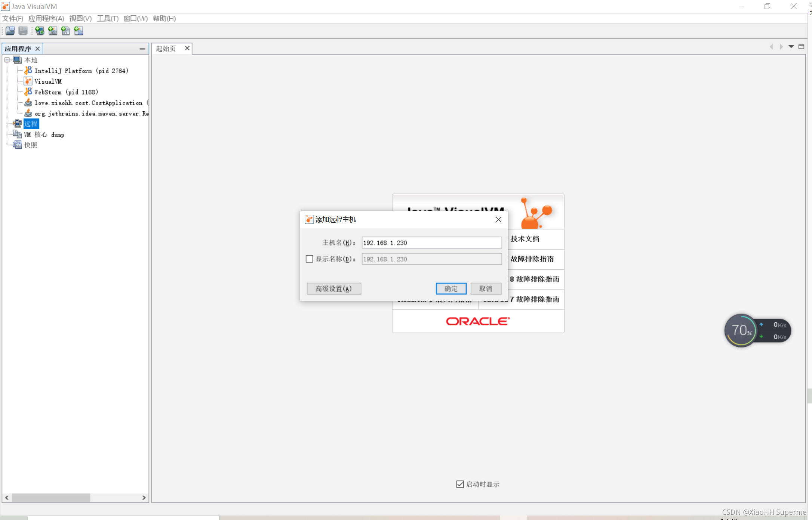Screen dimensions: 812x520
Task: Enable the 显示名称 checkbox in the dialog
Action: coord(309,259)
